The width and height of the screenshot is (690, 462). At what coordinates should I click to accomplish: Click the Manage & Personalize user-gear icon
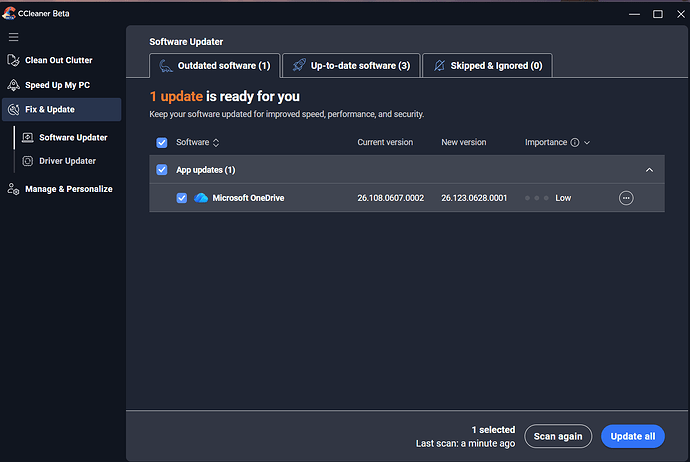[13, 189]
